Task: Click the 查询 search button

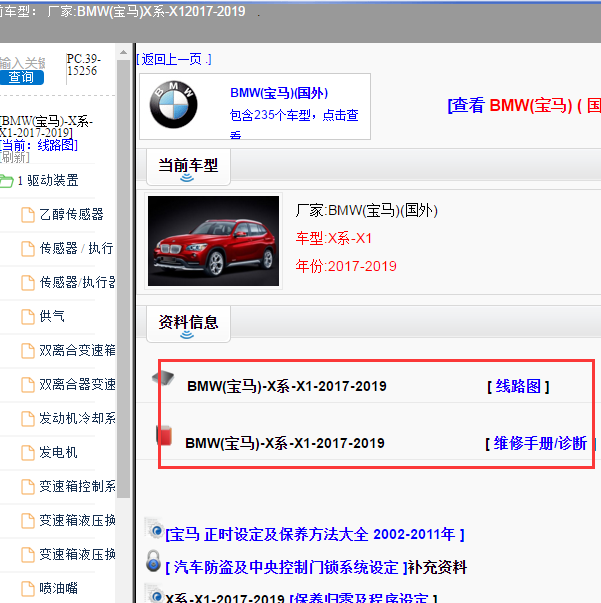Action: [21, 77]
